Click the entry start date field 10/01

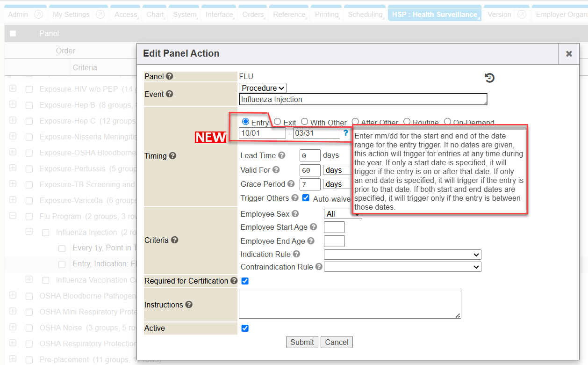(x=262, y=133)
